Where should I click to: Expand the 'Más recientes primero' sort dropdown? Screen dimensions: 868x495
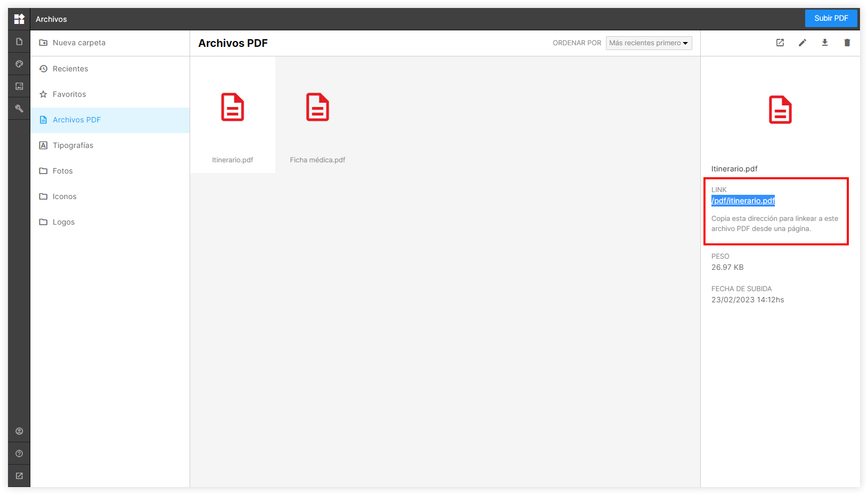(x=649, y=43)
